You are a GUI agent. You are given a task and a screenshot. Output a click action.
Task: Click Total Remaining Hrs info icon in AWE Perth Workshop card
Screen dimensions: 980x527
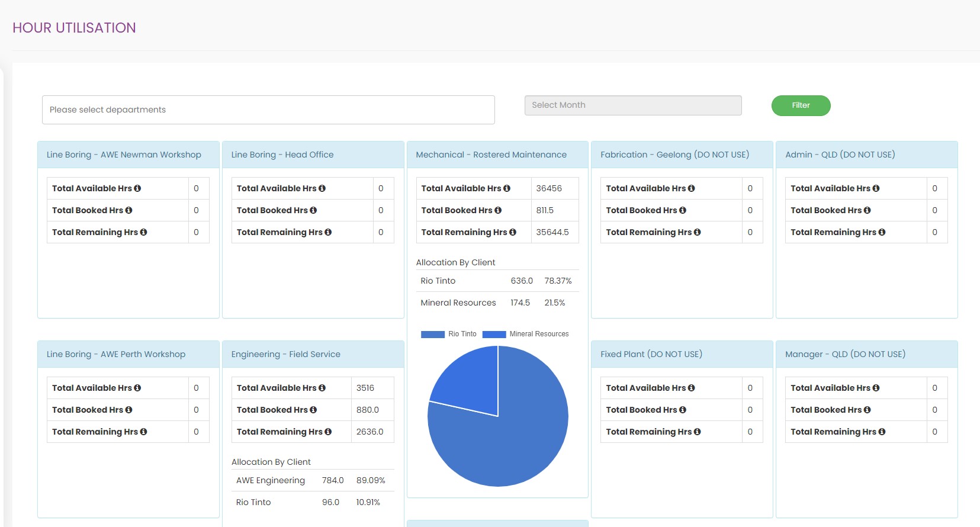pyautogui.click(x=143, y=432)
